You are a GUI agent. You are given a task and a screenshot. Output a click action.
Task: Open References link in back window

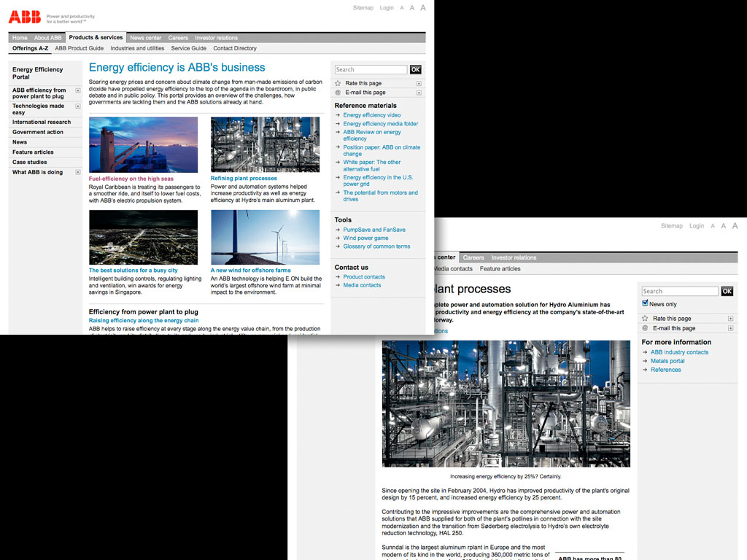click(666, 370)
